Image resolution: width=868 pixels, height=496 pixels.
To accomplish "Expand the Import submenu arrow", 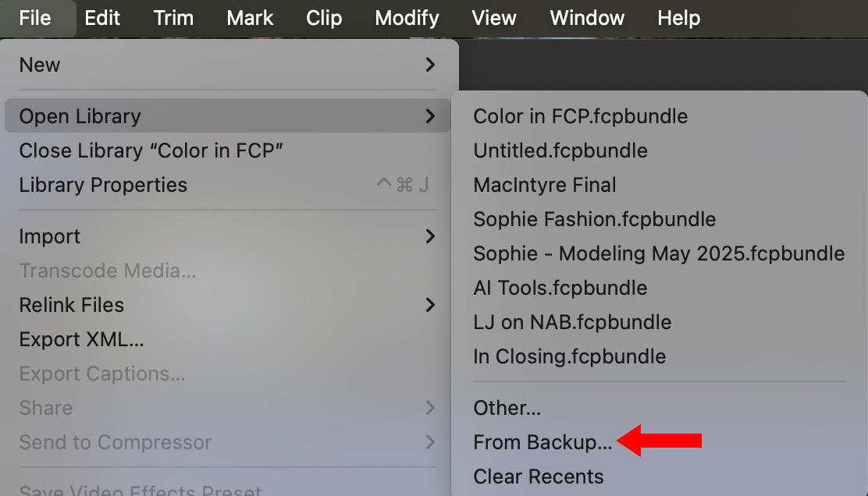I will pos(430,236).
